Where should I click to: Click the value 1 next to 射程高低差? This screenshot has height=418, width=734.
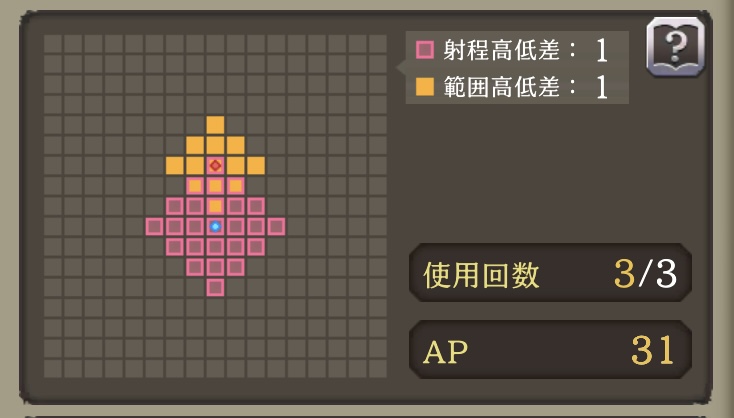[x=602, y=50]
